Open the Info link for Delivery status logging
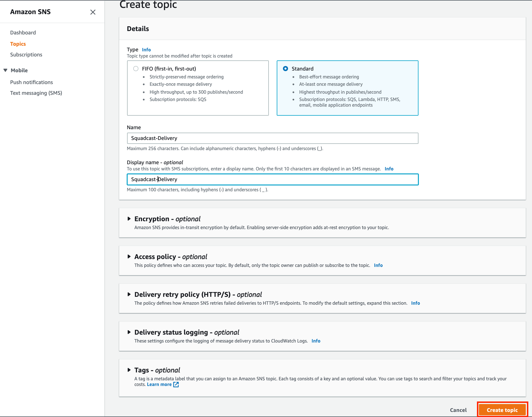 point(316,341)
